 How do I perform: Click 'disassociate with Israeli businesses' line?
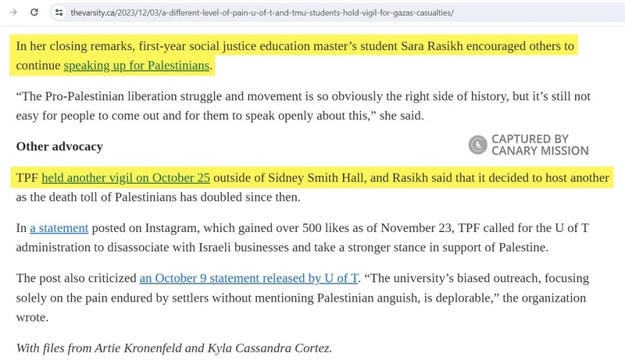[282, 248]
